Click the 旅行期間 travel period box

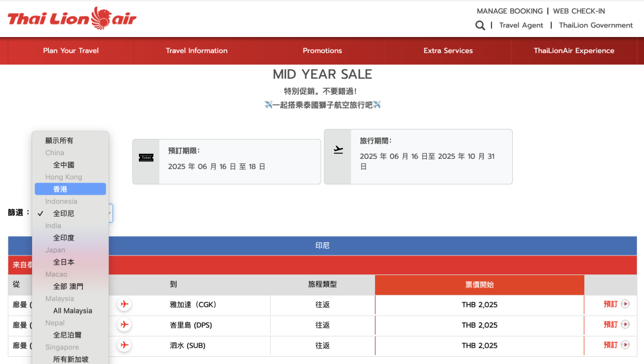click(x=418, y=156)
